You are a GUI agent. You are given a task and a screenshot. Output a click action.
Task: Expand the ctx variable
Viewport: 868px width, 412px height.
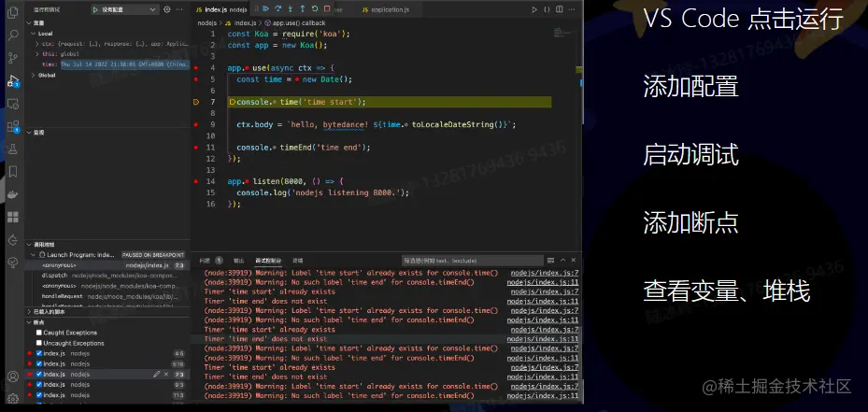[x=37, y=44]
